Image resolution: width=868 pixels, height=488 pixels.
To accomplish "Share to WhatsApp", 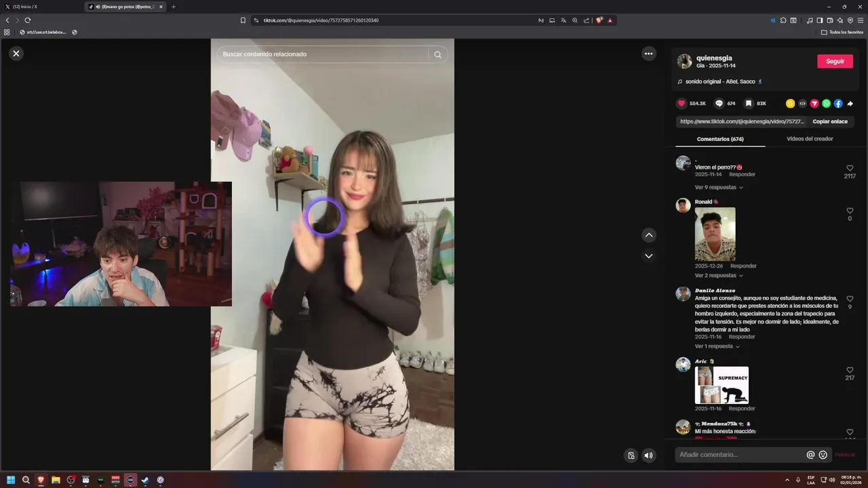I will pyautogui.click(x=826, y=104).
